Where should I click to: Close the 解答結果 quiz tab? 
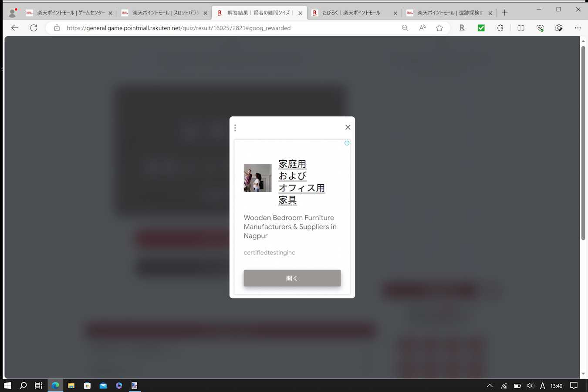[300, 13]
